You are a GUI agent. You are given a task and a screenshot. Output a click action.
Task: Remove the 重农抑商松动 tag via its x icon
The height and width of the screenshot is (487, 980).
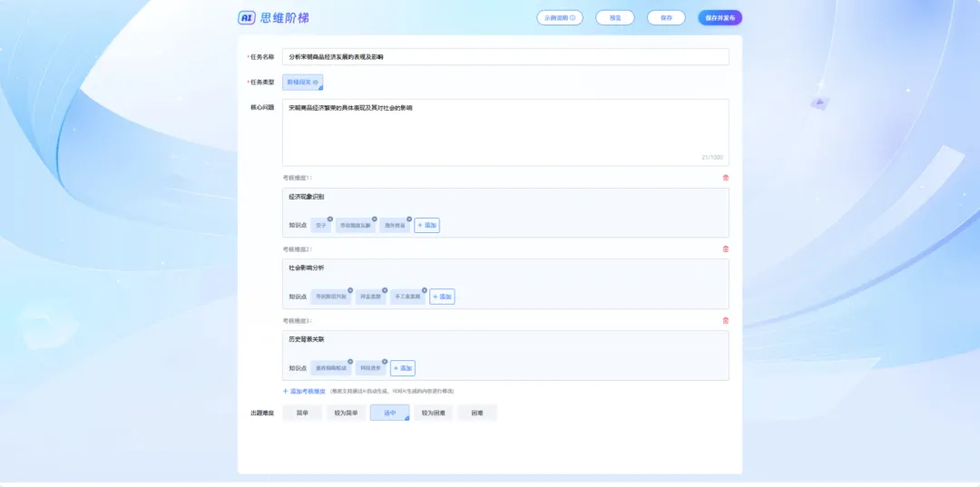point(350,362)
